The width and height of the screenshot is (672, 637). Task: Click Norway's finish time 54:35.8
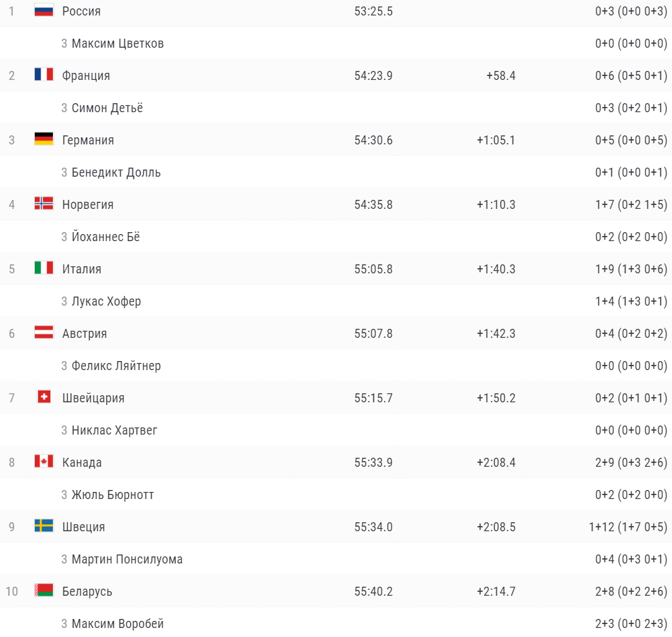pyautogui.click(x=373, y=204)
